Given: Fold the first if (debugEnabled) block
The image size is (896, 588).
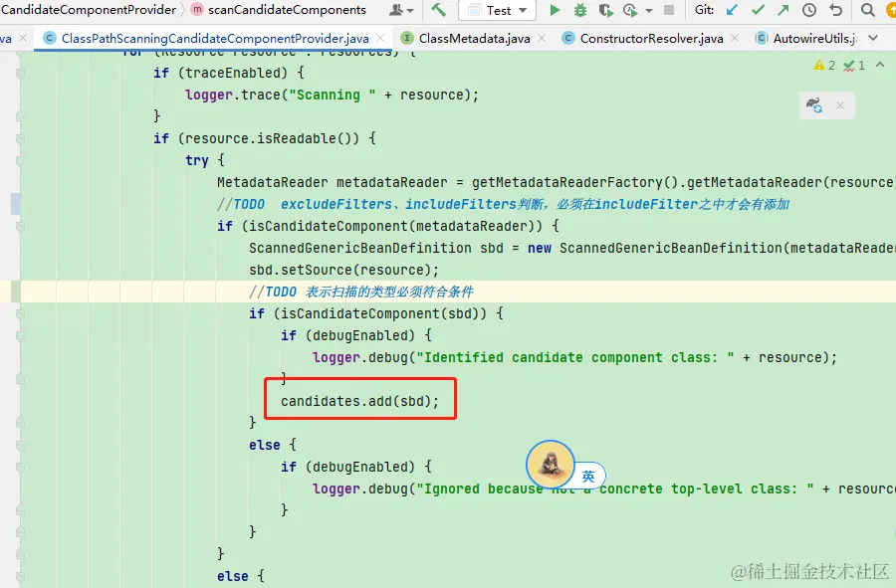Looking at the screenshot, I should (x=21, y=335).
